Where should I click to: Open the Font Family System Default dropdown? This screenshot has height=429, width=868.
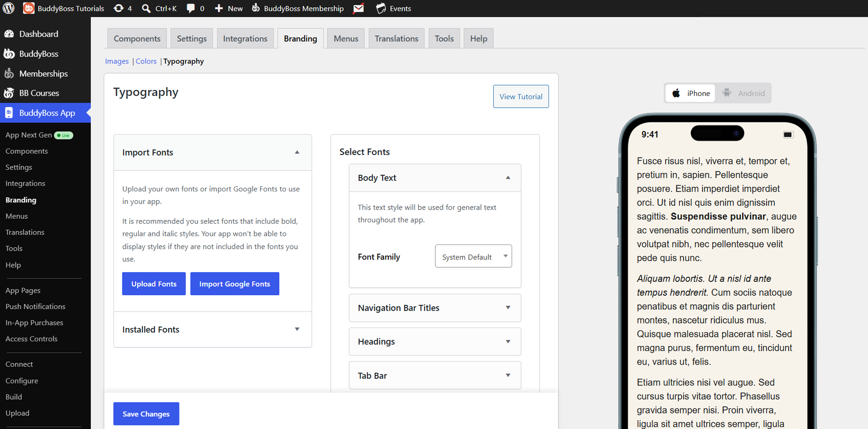[473, 256]
